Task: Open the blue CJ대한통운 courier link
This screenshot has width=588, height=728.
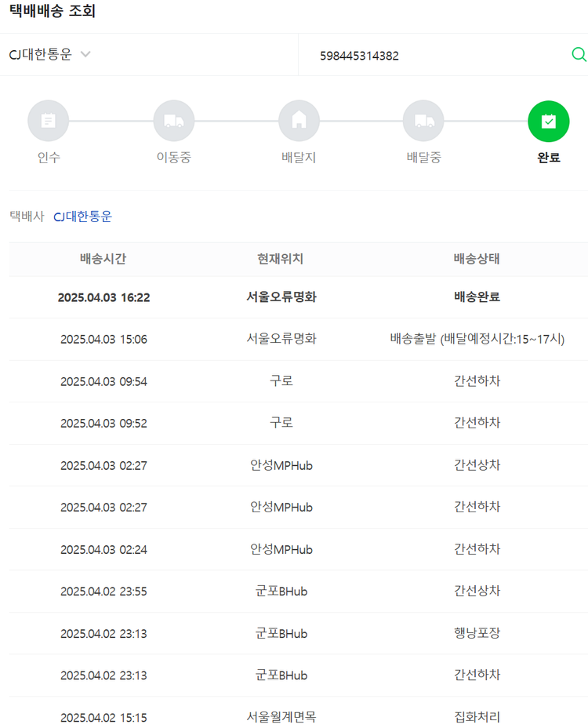Action: tap(82, 217)
